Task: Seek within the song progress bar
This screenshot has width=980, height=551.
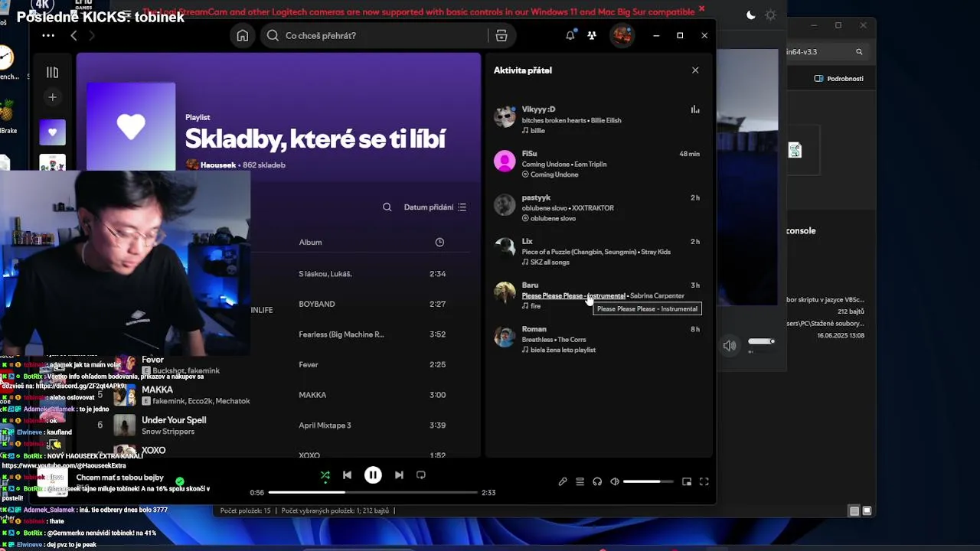Action: [x=373, y=493]
